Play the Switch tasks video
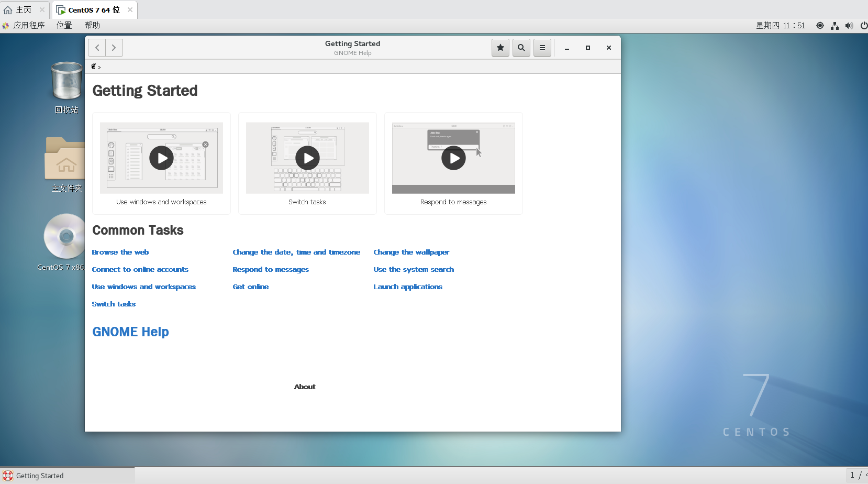Screen dimensions: 868x484 click(307, 158)
